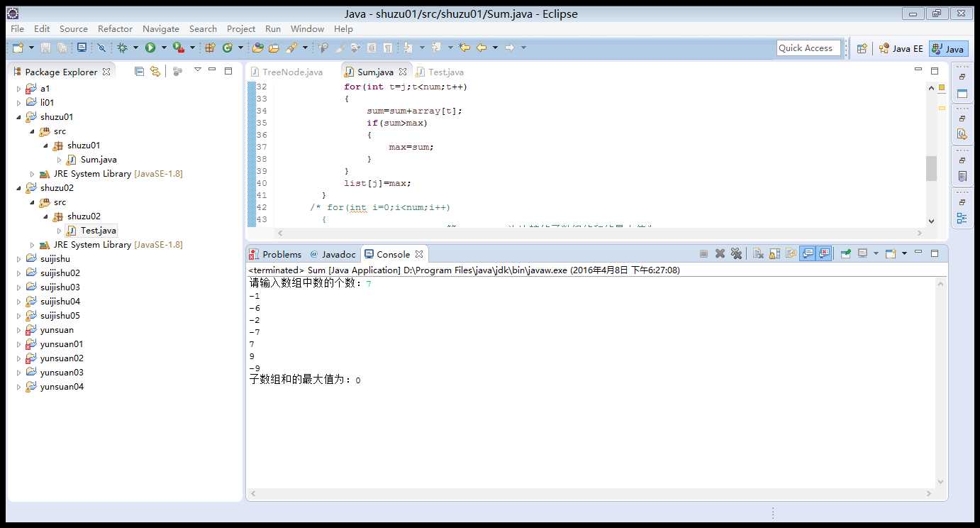Viewport: 980px width, 528px height.
Task: Open the Project menu
Action: coord(241,29)
